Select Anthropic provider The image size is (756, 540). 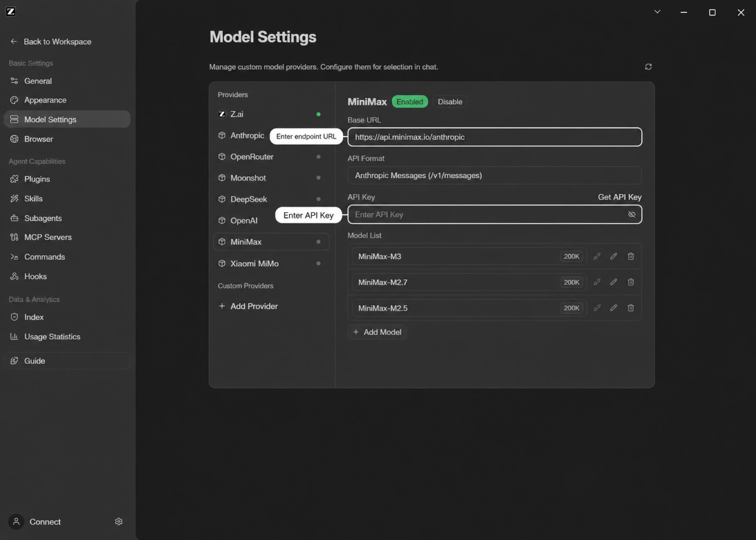coord(242,135)
